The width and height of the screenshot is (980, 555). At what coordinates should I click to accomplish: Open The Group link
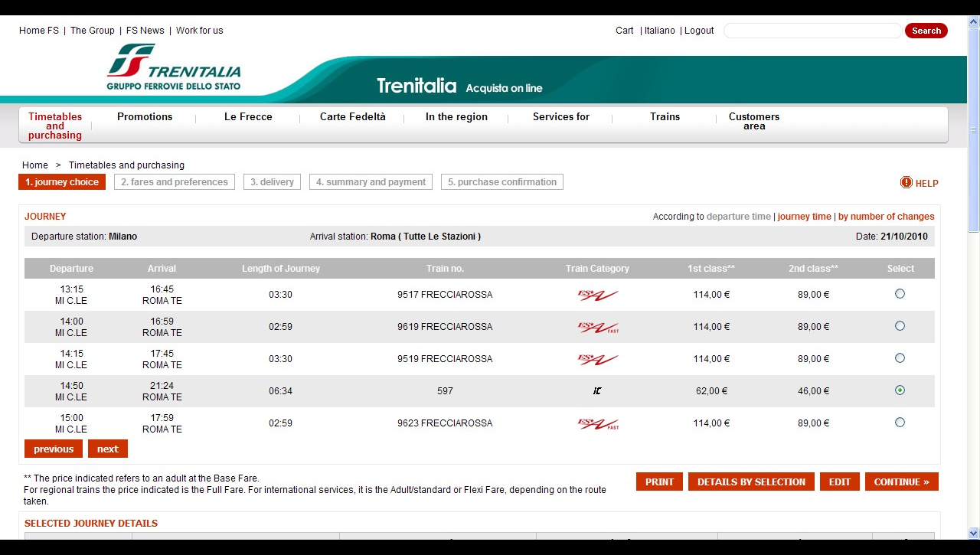[93, 31]
